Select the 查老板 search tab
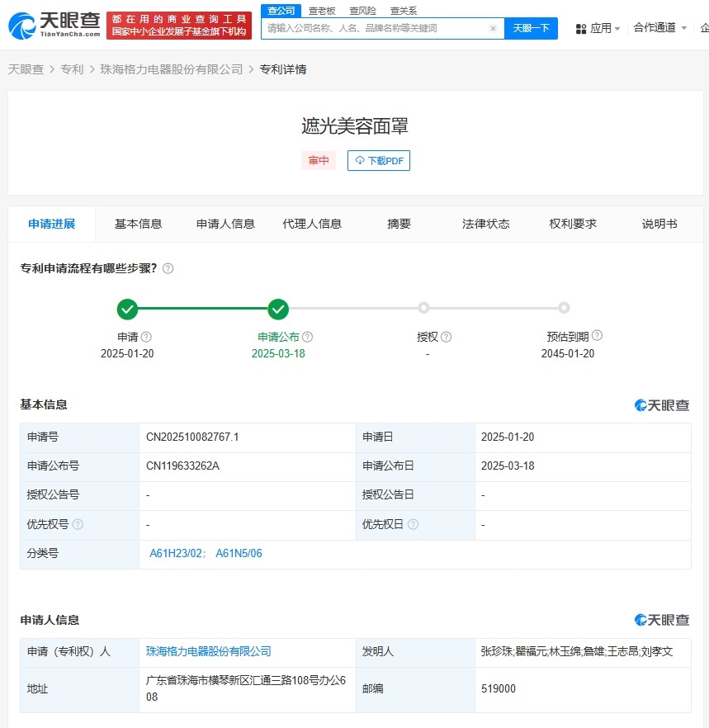 point(321,11)
